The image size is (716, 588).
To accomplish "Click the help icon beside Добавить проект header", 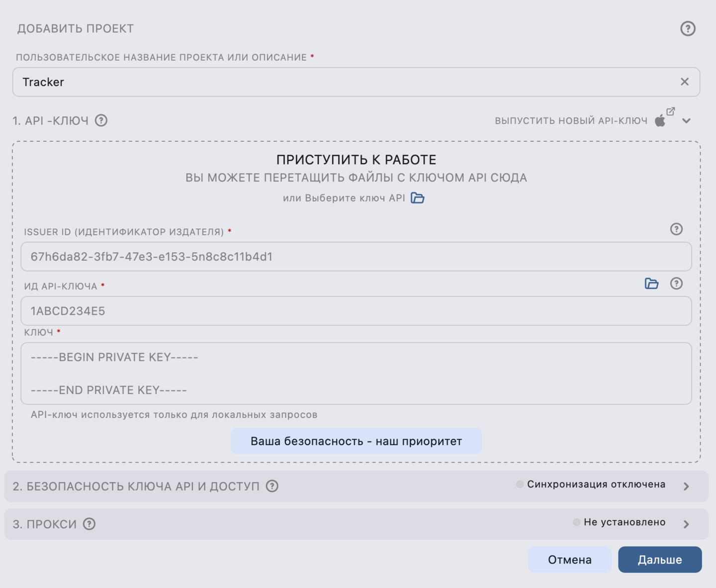I will point(688,28).
